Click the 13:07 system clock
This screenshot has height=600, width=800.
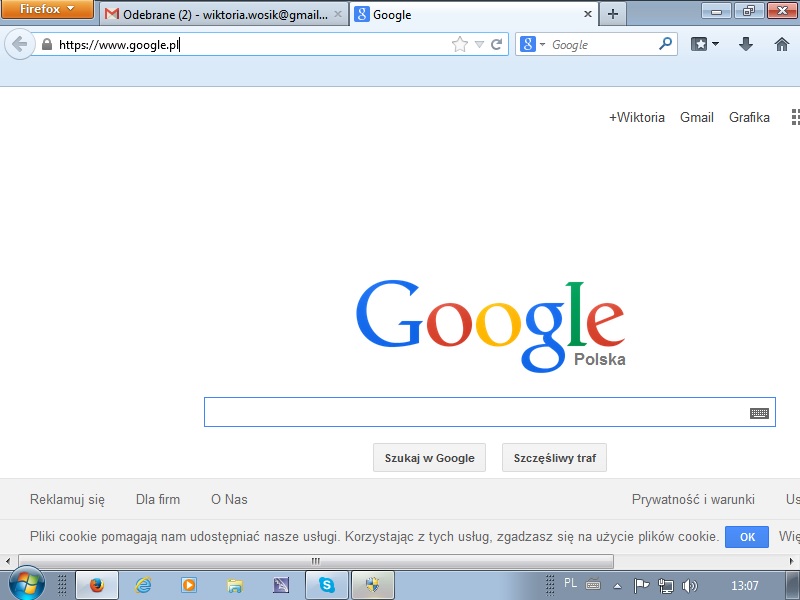tap(744, 585)
